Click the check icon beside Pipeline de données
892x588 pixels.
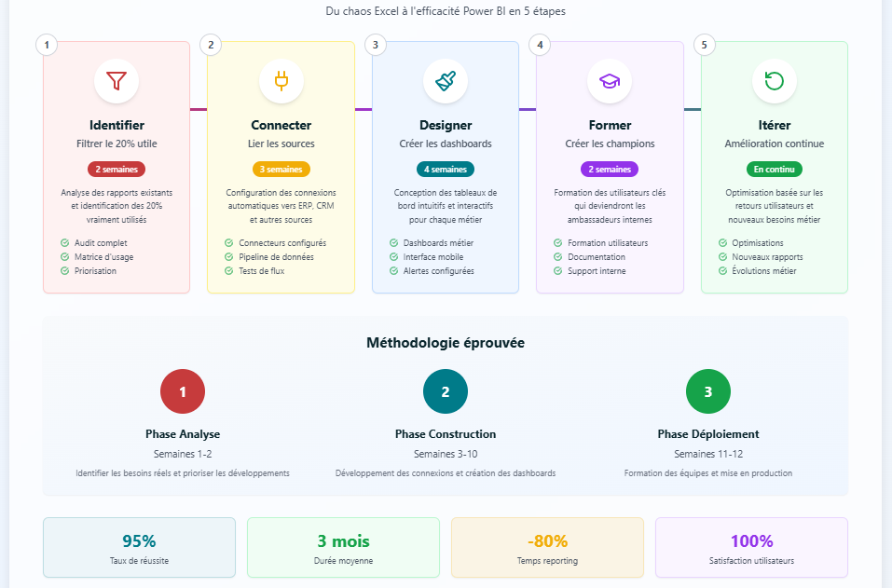pyautogui.click(x=229, y=257)
